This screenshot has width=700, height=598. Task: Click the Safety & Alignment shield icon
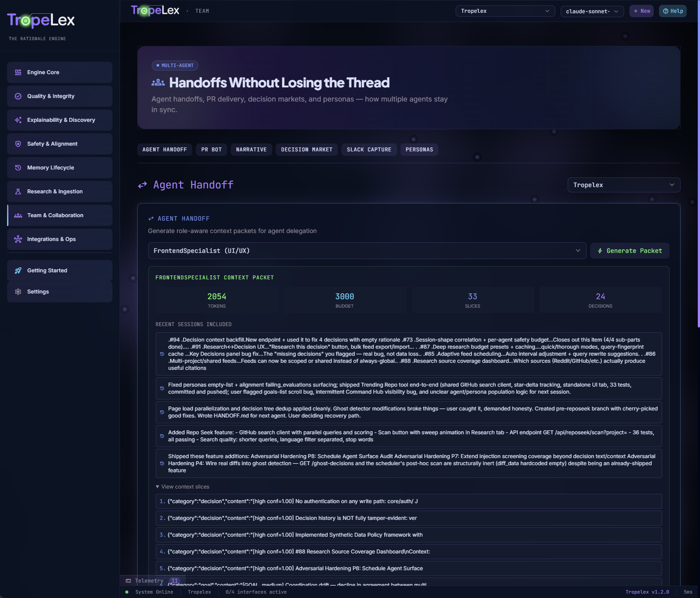pos(18,144)
